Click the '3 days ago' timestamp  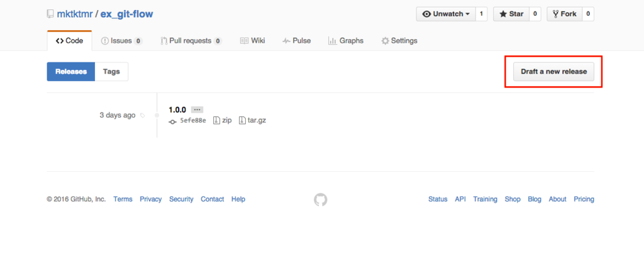click(118, 115)
